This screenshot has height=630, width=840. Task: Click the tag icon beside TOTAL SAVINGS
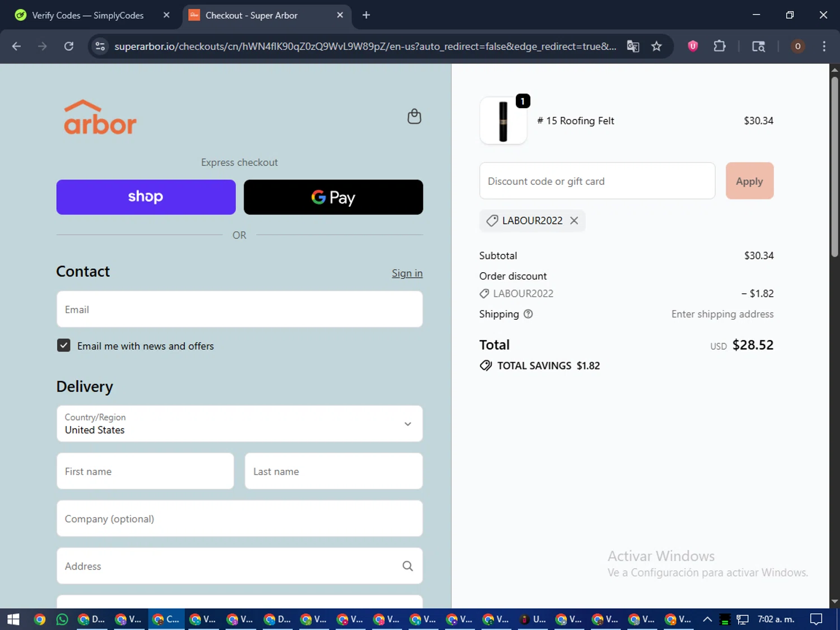point(486,366)
